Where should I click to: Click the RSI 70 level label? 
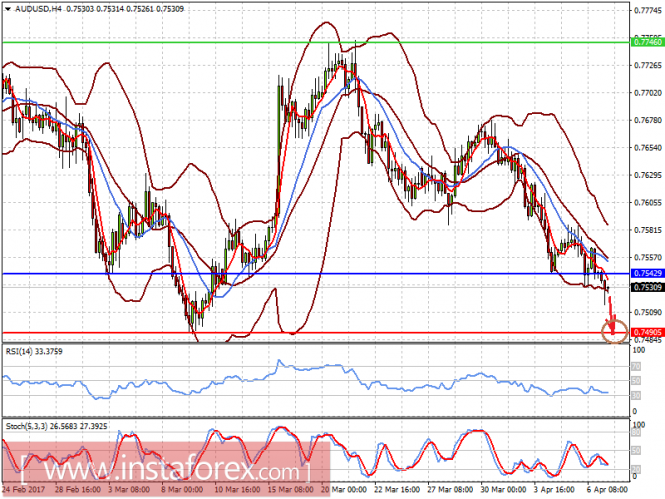pos(636,366)
